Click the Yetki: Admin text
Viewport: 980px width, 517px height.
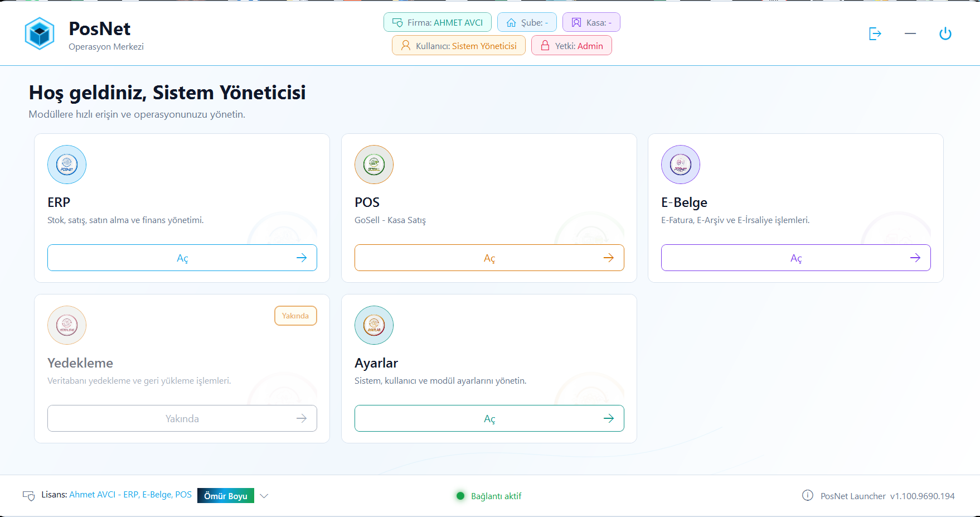click(579, 46)
